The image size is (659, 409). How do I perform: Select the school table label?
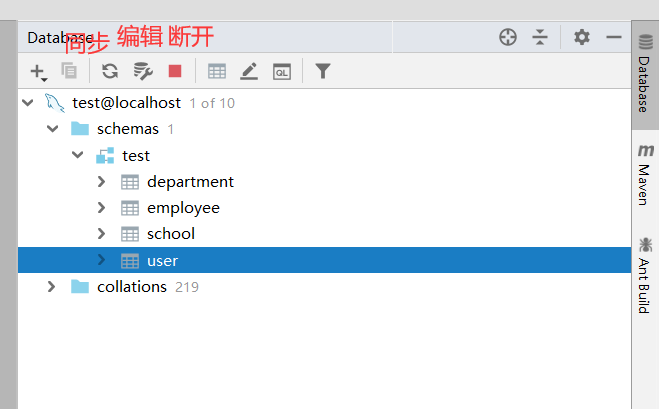pyautogui.click(x=171, y=234)
